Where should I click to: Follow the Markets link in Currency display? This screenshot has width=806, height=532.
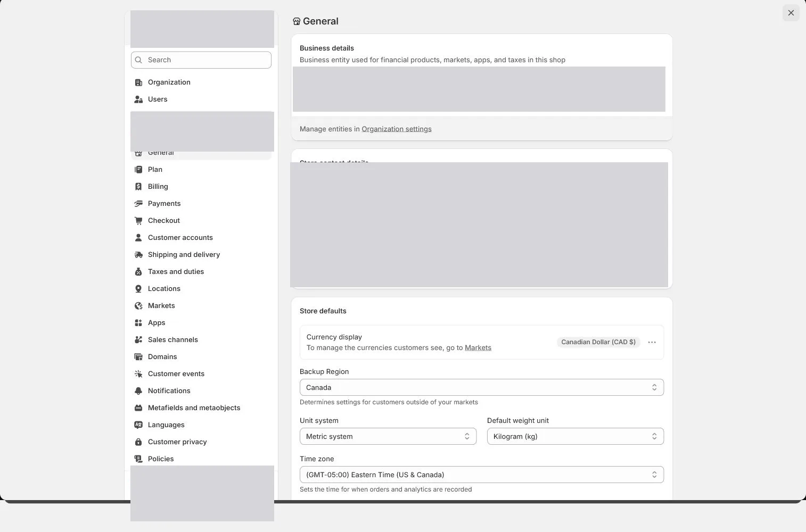coord(478,348)
